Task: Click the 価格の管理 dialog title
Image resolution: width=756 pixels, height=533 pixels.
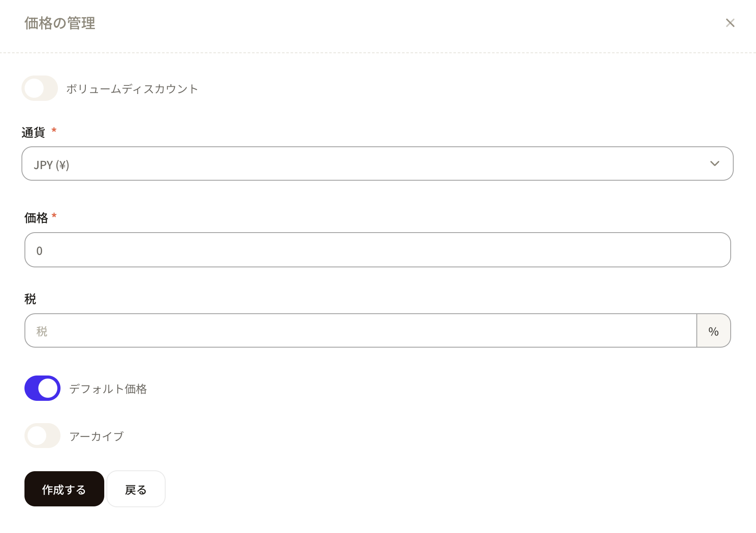Action: tap(60, 23)
